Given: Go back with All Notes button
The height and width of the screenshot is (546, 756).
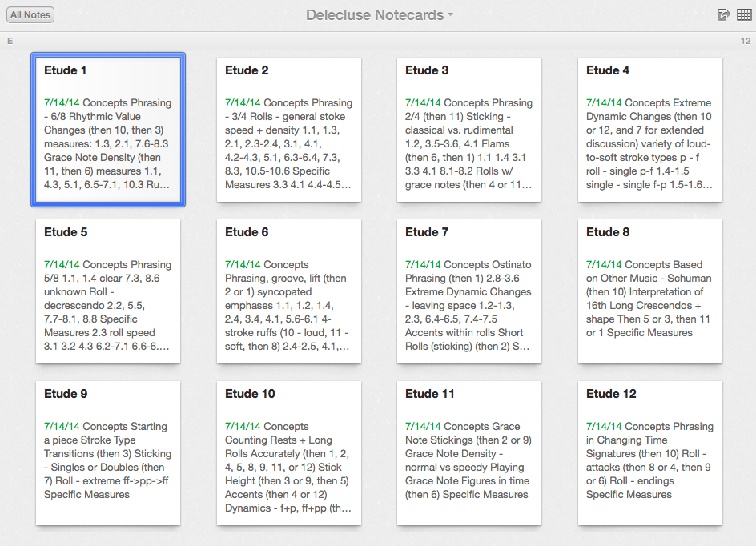Looking at the screenshot, I should pyautogui.click(x=30, y=15).
